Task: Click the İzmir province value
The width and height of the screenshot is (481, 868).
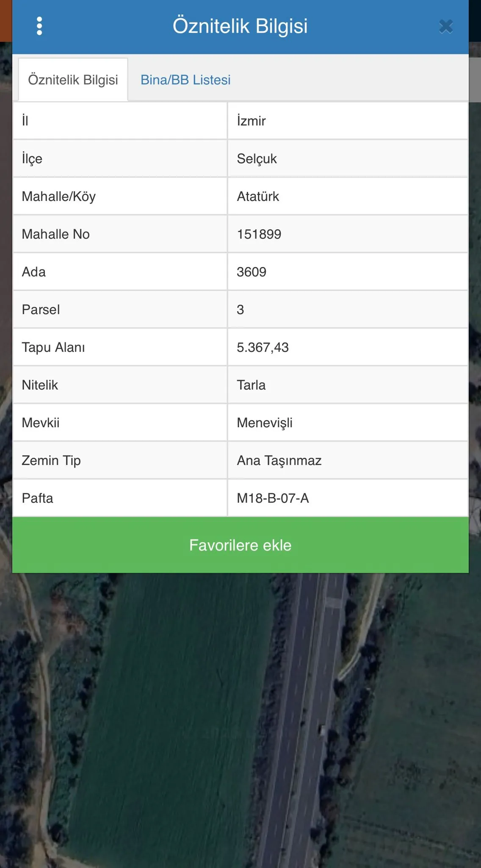Action: pos(251,121)
